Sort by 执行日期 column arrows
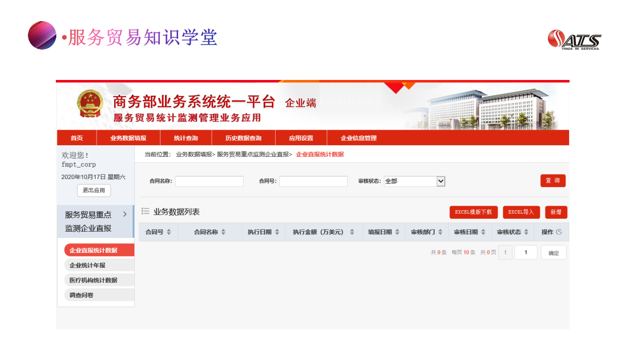The height and width of the screenshot is (362, 644). point(277,232)
